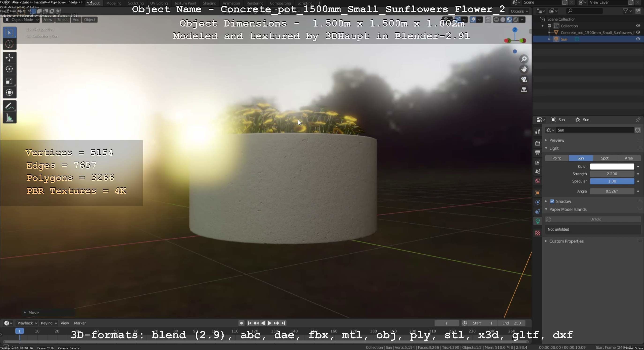Switch to the Sculpting workspace tab

point(136,3)
